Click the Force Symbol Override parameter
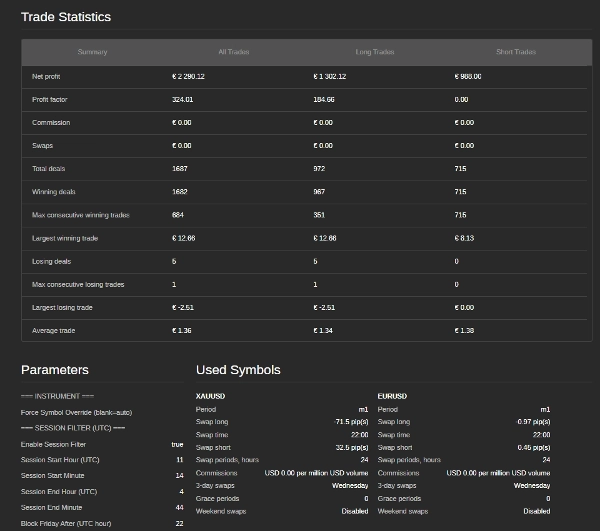The height and width of the screenshot is (531, 600). (x=76, y=412)
